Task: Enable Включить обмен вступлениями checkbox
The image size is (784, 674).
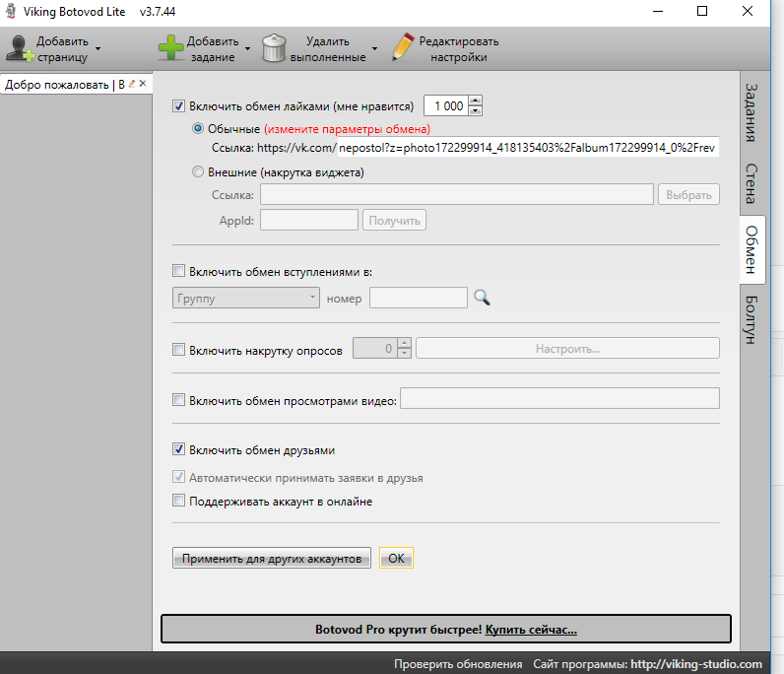Action: (x=178, y=271)
